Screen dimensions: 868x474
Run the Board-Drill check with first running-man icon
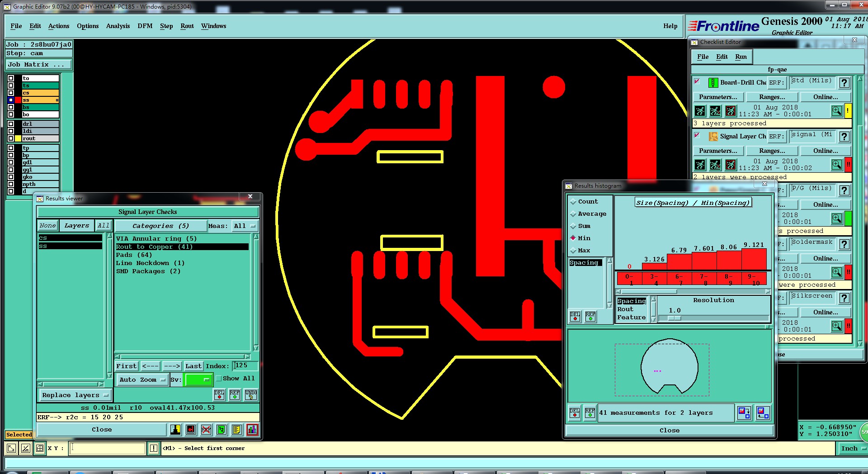(x=700, y=111)
